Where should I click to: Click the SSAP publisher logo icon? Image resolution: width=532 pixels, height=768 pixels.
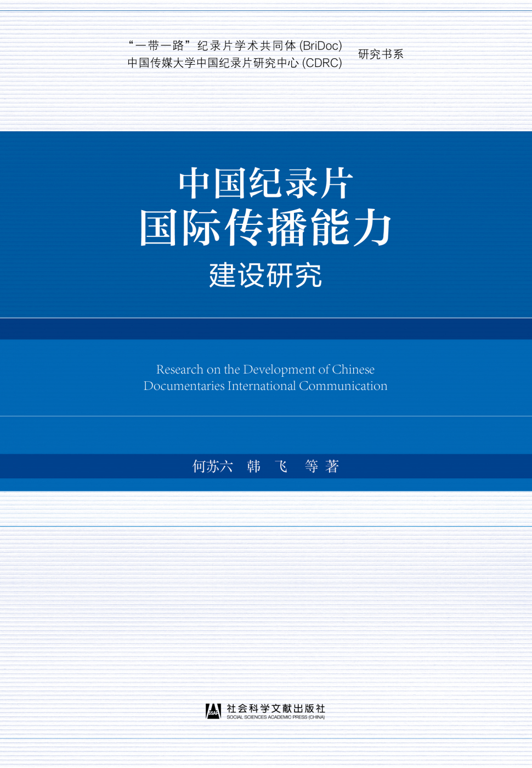[x=213, y=711]
